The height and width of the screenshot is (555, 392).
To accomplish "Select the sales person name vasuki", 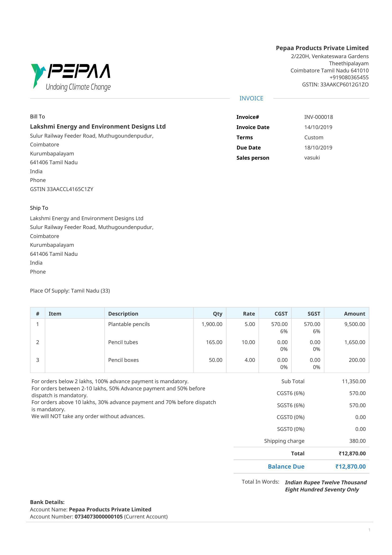I will click(312, 158).
